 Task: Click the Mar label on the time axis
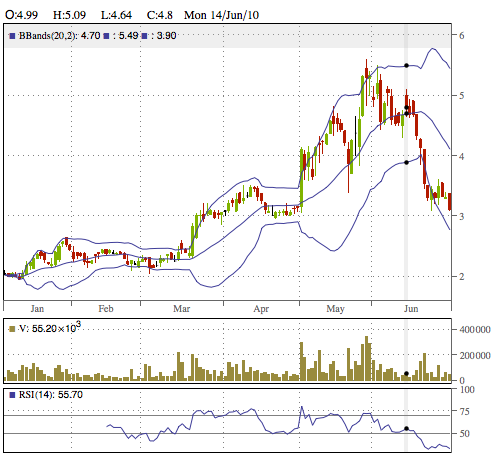pos(181,309)
